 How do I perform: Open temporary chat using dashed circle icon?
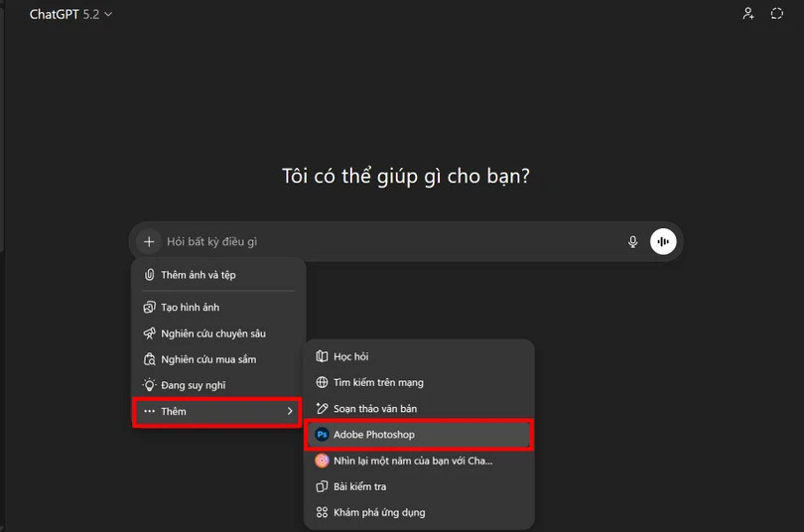click(x=777, y=14)
